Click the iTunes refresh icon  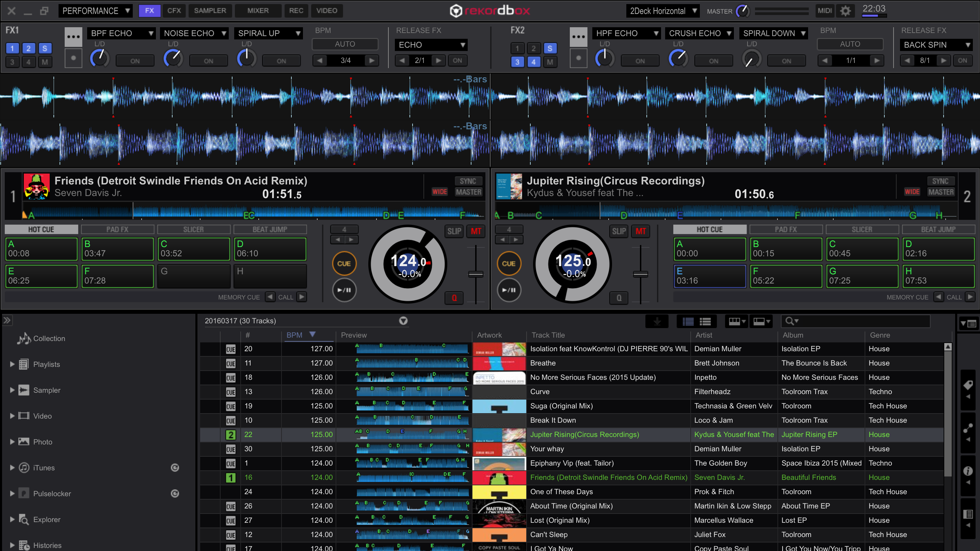pos(175,468)
